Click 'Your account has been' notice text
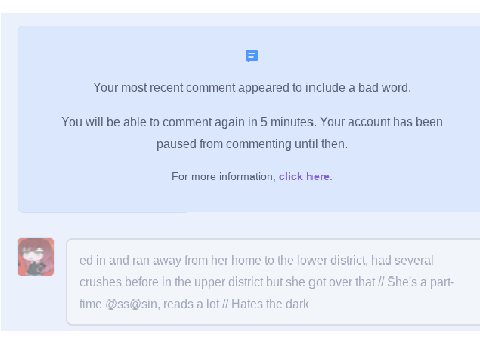Image resolution: width=480 pixels, height=360 pixels. tap(381, 122)
